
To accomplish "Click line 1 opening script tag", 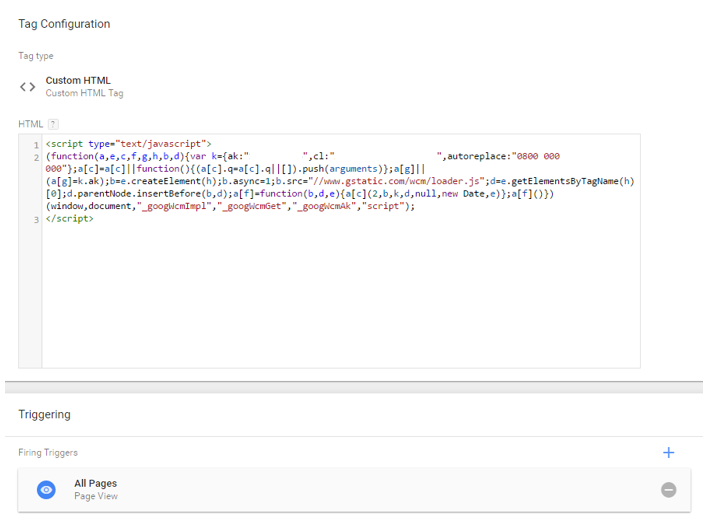I will click(128, 144).
